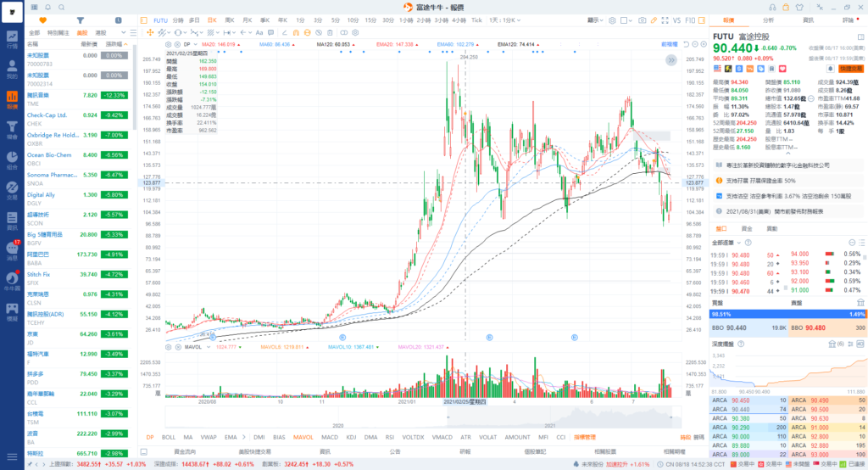The height and width of the screenshot is (470, 868).
Task: Open the DP indicator dropdown arrow
Action: 196,44
